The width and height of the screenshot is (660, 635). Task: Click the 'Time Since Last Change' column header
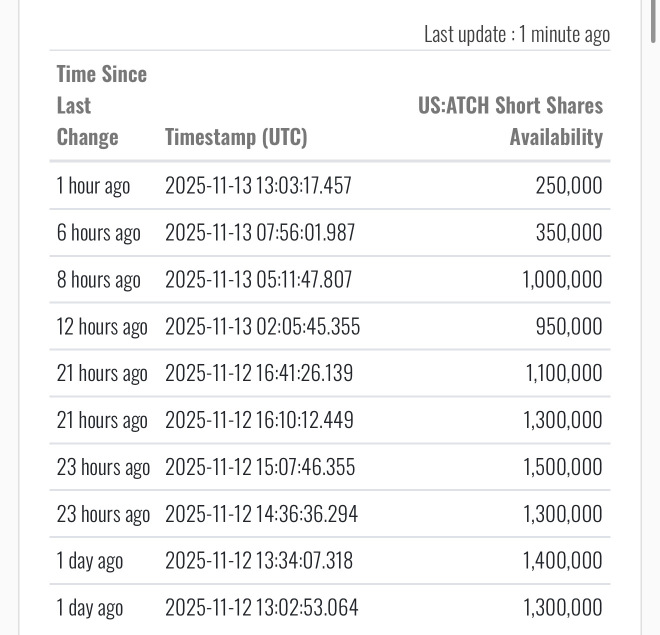click(101, 105)
